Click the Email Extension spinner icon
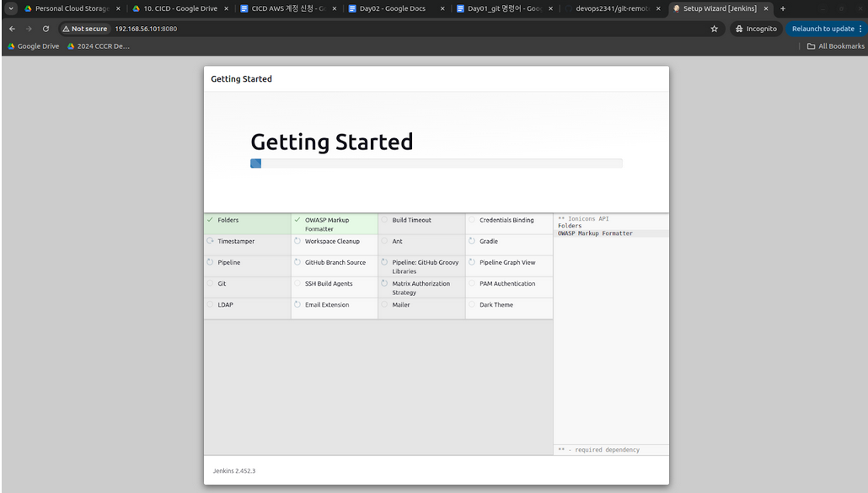This screenshot has width=868, height=493. pos(297,304)
